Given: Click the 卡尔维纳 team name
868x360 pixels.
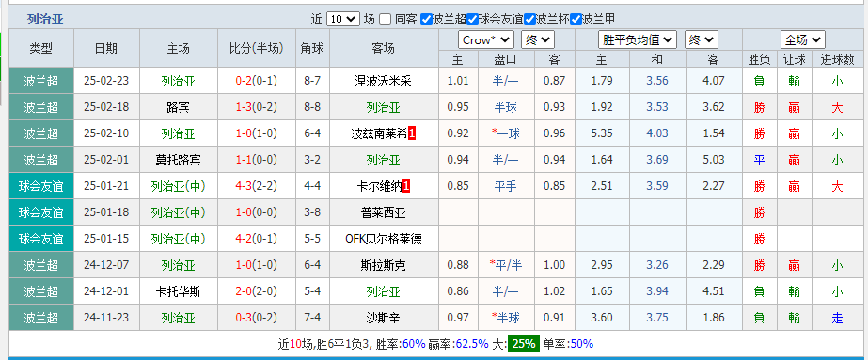Looking at the screenshot, I should point(380,186).
